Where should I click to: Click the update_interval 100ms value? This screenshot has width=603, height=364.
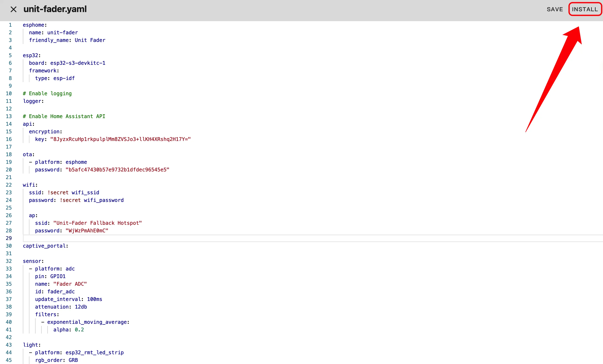point(94,299)
